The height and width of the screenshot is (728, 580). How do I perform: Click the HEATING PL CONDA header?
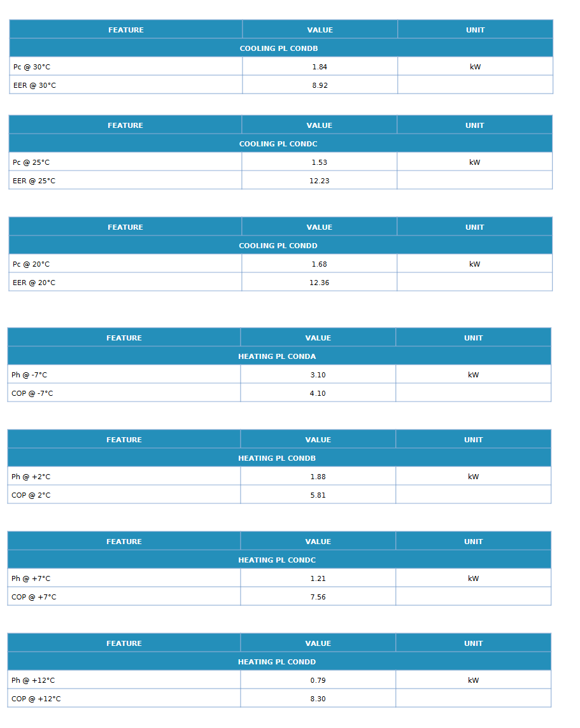click(277, 356)
